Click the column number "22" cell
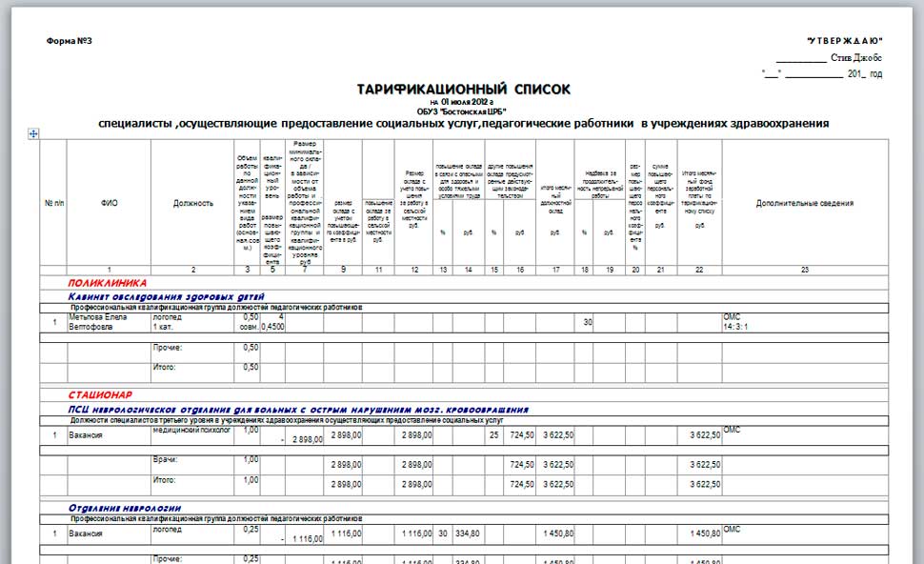The height and width of the screenshot is (564, 924). click(x=699, y=270)
